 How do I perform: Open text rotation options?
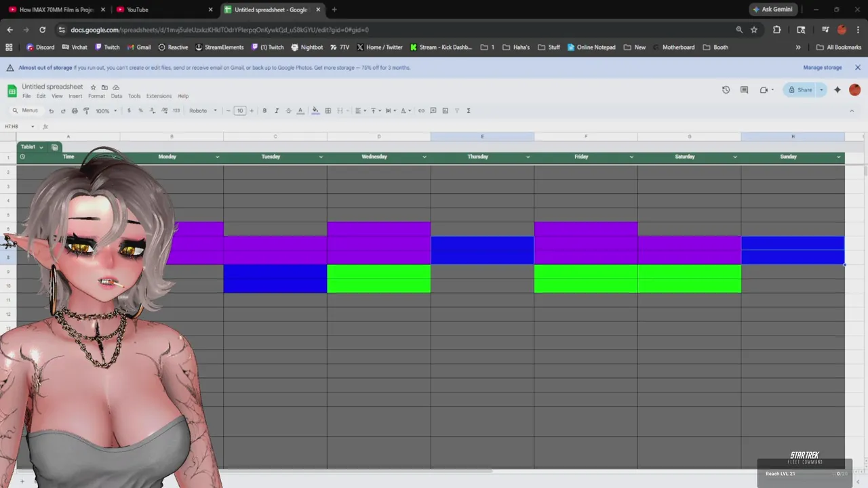point(406,110)
